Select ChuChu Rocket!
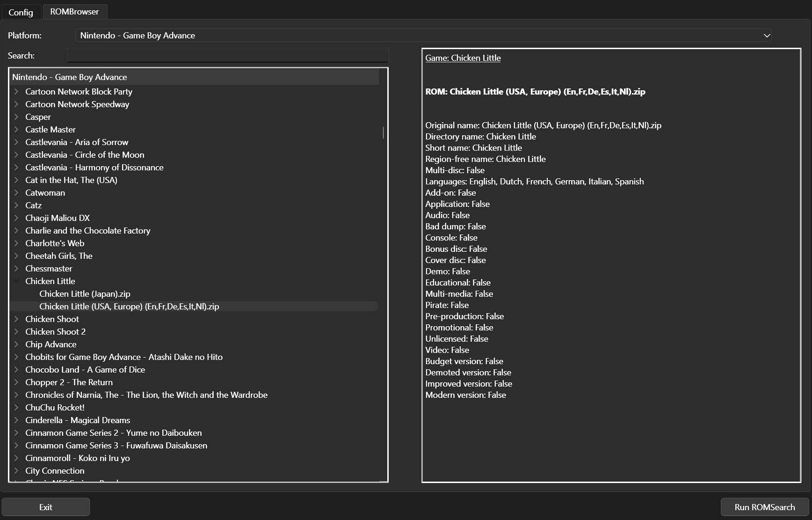Viewport: 812px width, 520px height. [55, 408]
